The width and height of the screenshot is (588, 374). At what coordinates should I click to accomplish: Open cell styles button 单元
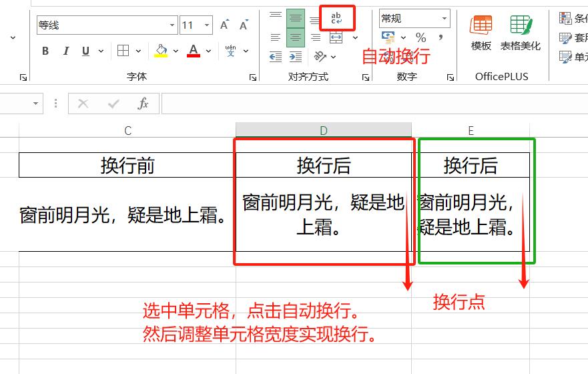[573, 57]
